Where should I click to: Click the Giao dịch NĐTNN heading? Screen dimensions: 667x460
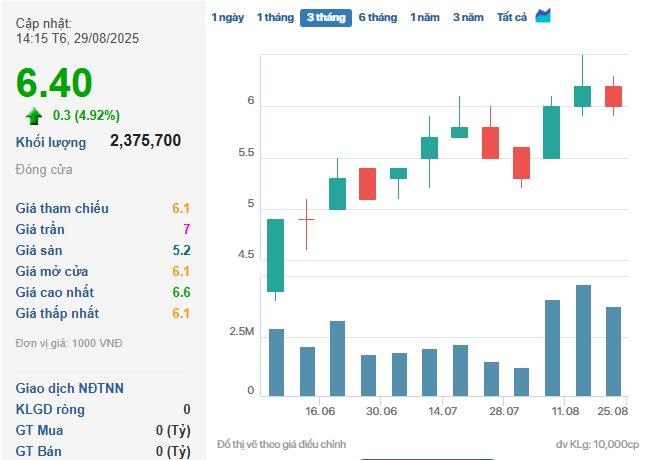[70, 388]
